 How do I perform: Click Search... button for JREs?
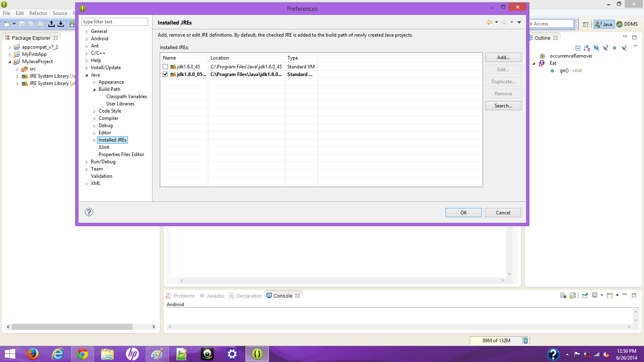pos(503,106)
